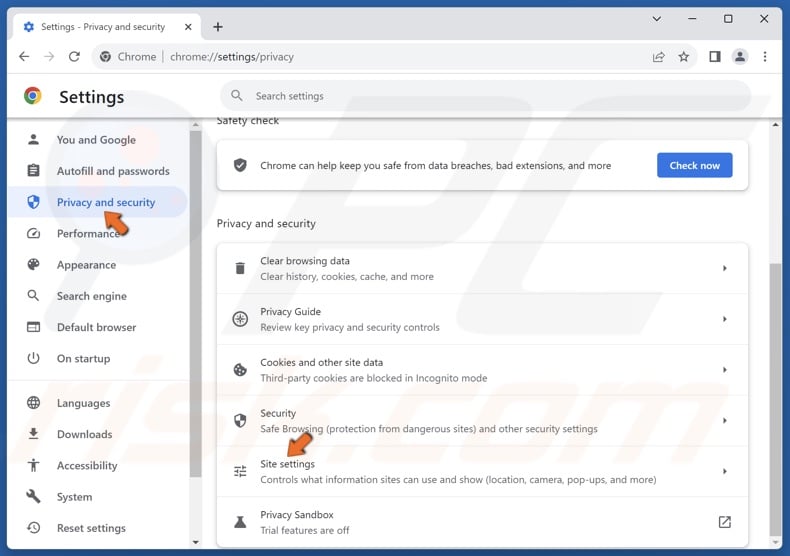Open Languages settings
Viewport: 790px width, 556px height.
(97, 402)
